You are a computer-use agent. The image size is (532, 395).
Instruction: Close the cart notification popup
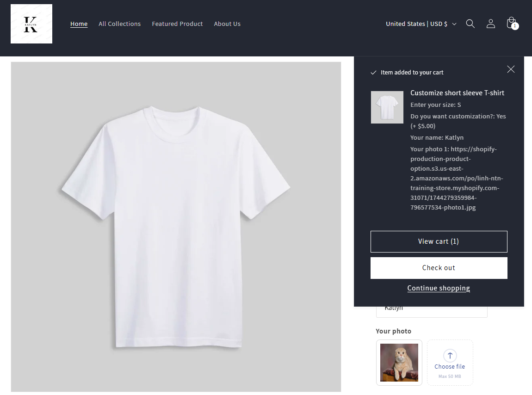511,69
